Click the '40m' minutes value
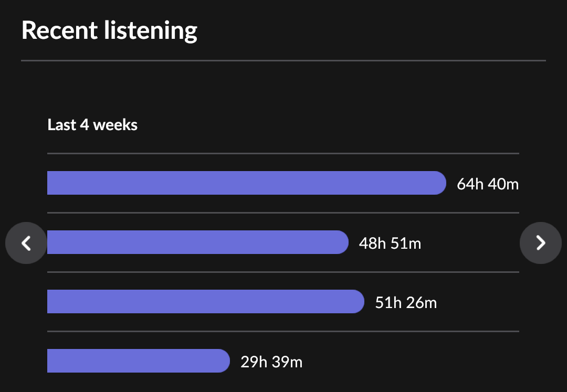Image resolution: width=567 pixels, height=392 pixels. point(503,184)
